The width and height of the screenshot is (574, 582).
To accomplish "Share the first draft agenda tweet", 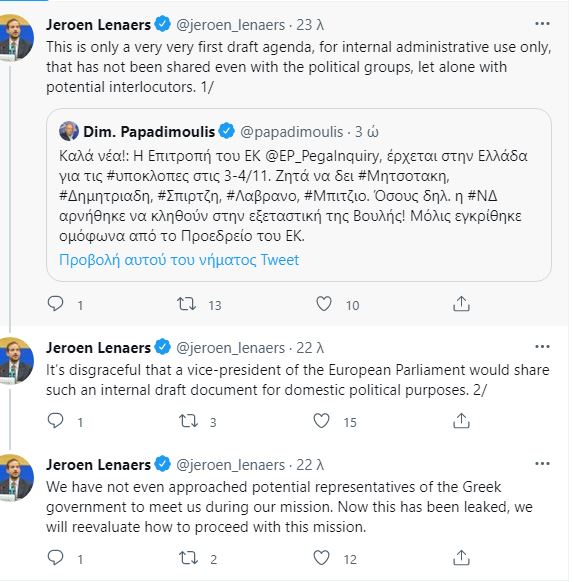I will coord(461,304).
